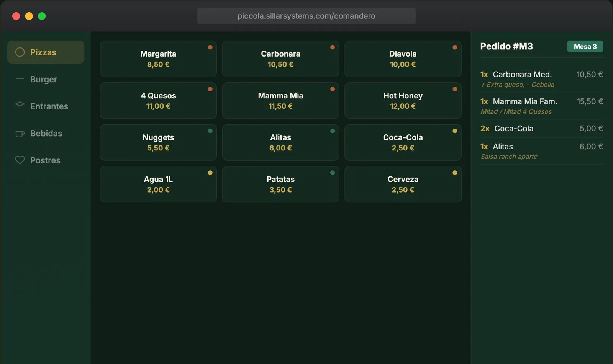Tap the Alitas product tile
613x364 pixels.
click(x=280, y=142)
